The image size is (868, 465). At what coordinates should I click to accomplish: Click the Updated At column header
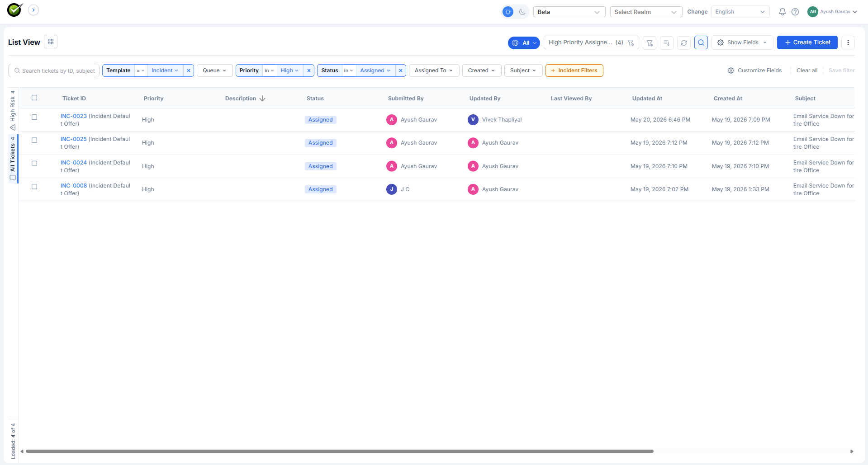[647, 99]
